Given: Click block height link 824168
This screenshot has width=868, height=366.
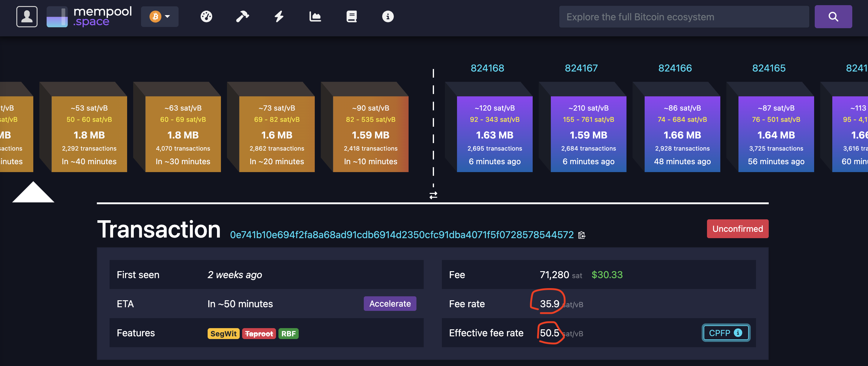Looking at the screenshot, I should (x=487, y=68).
